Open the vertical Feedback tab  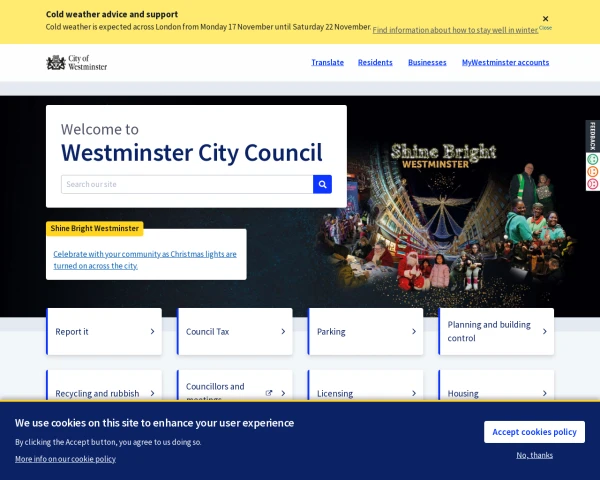592,135
